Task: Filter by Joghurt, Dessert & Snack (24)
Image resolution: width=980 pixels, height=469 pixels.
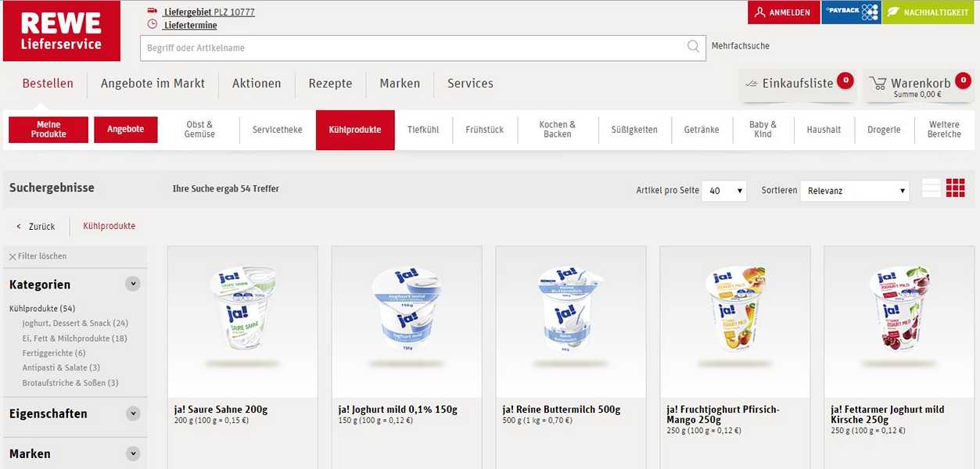Action: [75, 324]
